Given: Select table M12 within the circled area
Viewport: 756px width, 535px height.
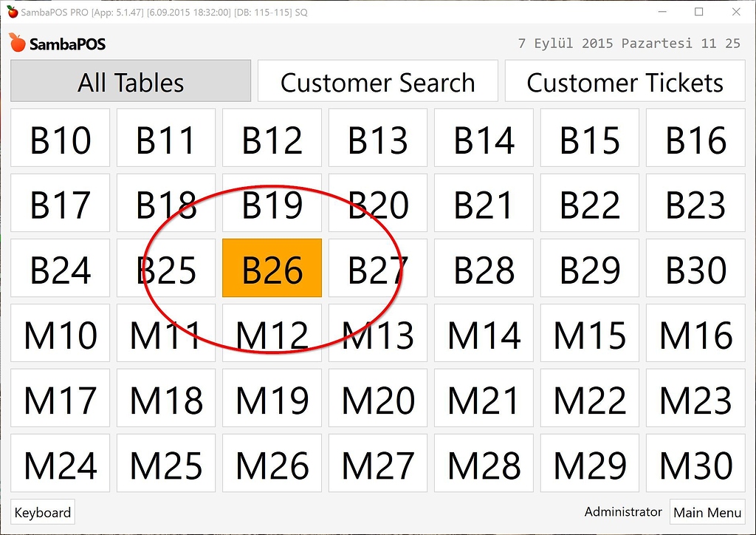Looking at the screenshot, I should point(272,334).
